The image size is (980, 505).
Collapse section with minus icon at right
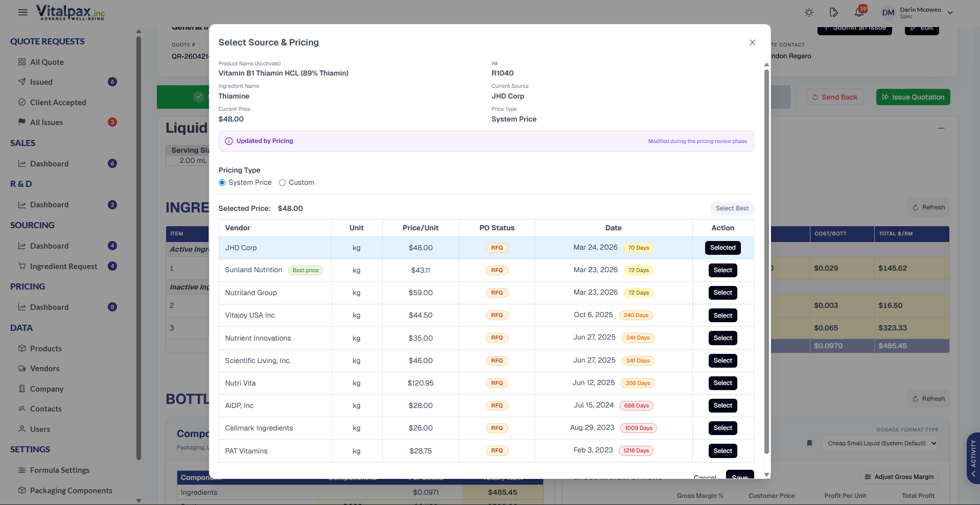[941, 128]
